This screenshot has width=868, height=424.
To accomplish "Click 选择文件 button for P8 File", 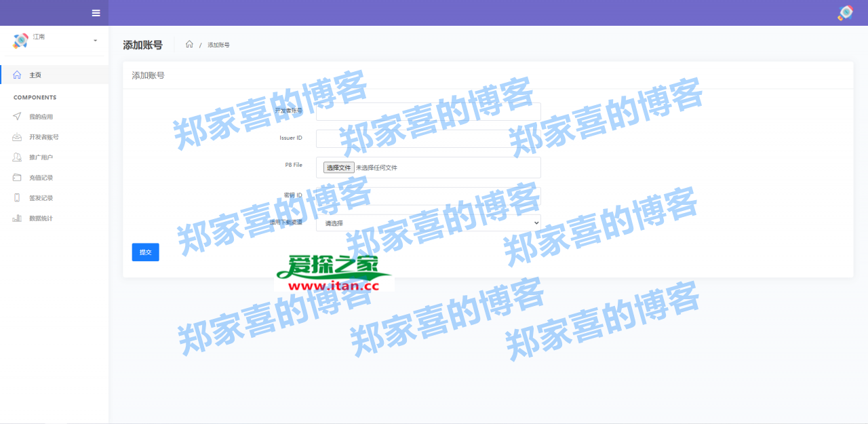I will click(338, 168).
